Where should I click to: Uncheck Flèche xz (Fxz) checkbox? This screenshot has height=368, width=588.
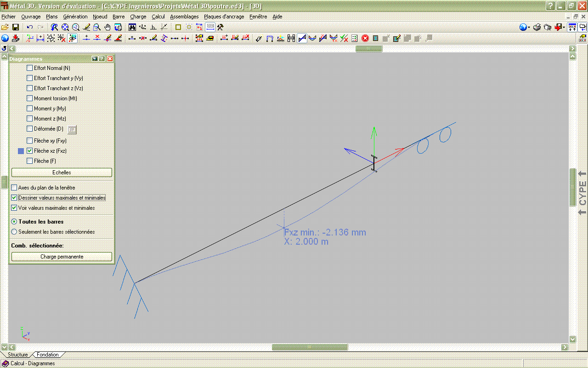click(30, 151)
